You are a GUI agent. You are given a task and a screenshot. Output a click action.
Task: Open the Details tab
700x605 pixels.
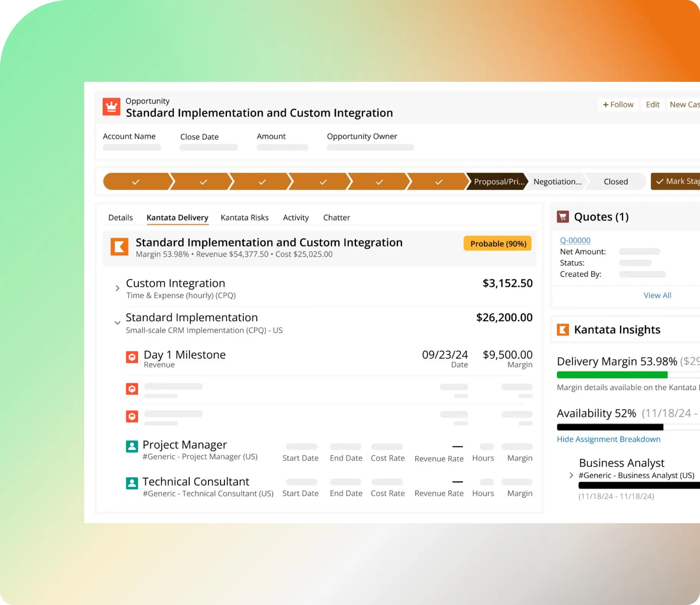point(120,218)
